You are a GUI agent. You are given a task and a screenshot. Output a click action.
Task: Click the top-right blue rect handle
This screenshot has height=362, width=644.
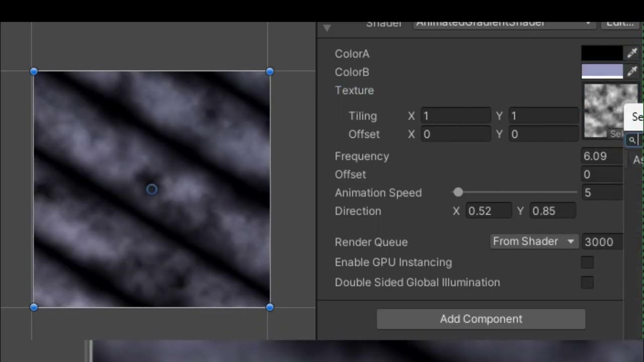click(270, 71)
